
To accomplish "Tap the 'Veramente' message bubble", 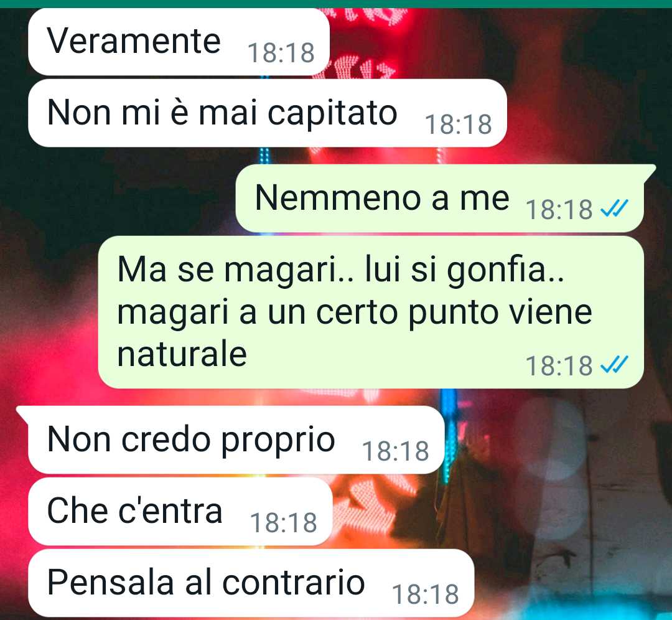I will coord(179,42).
